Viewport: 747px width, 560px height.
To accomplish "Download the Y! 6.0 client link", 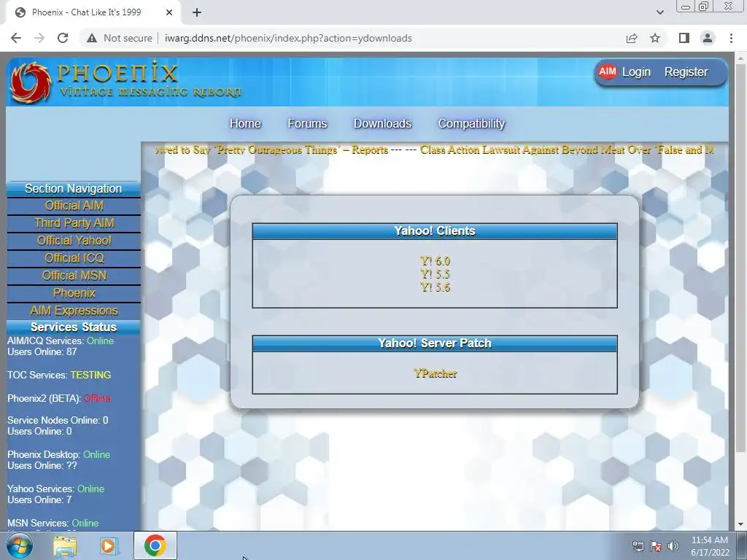I will pyautogui.click(x=435, y=261).
